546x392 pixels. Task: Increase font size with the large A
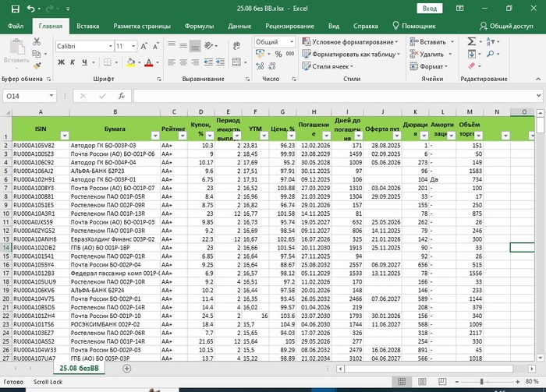tap(144, 46)
